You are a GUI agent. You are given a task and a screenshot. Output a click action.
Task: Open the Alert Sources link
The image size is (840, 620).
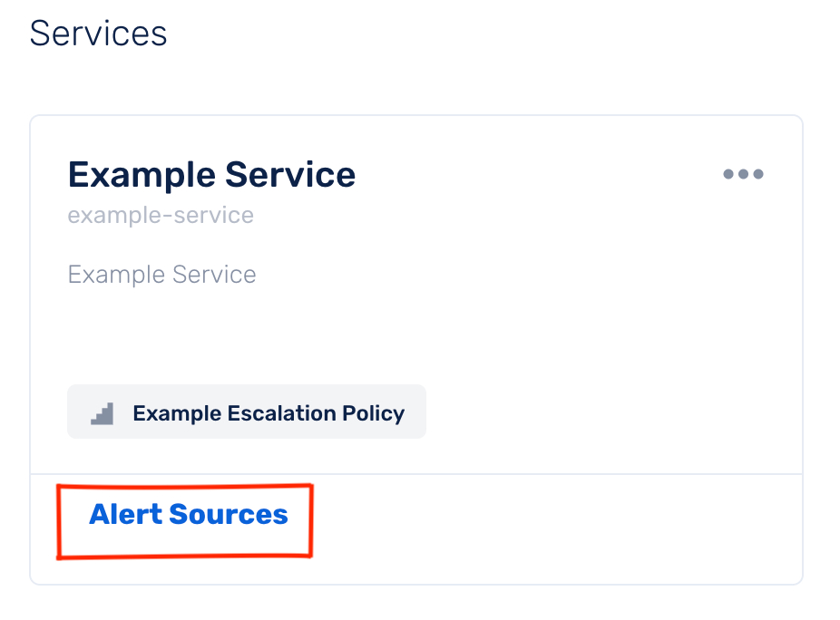[189, 515]
